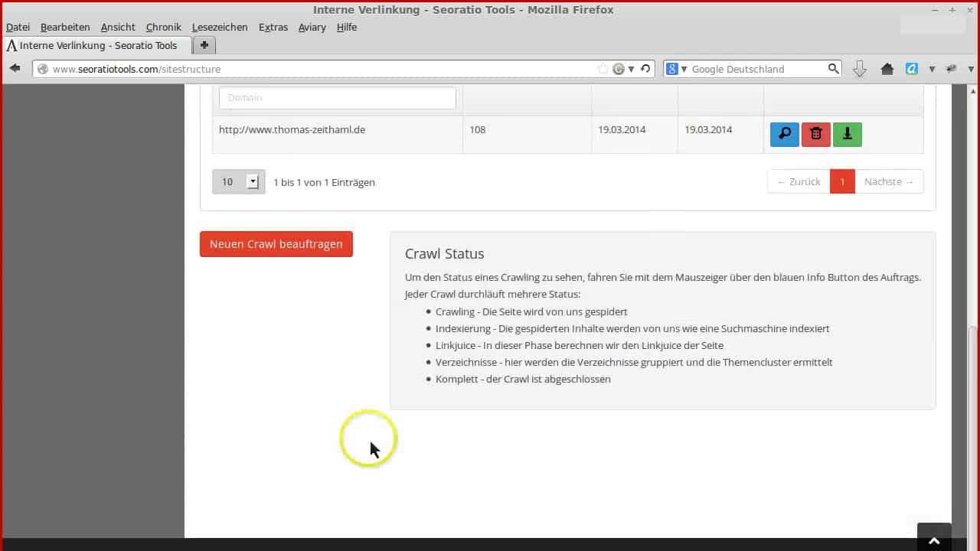Click the grey circular icon in the URL bar

pyautogui.click(x=619, y=69)
